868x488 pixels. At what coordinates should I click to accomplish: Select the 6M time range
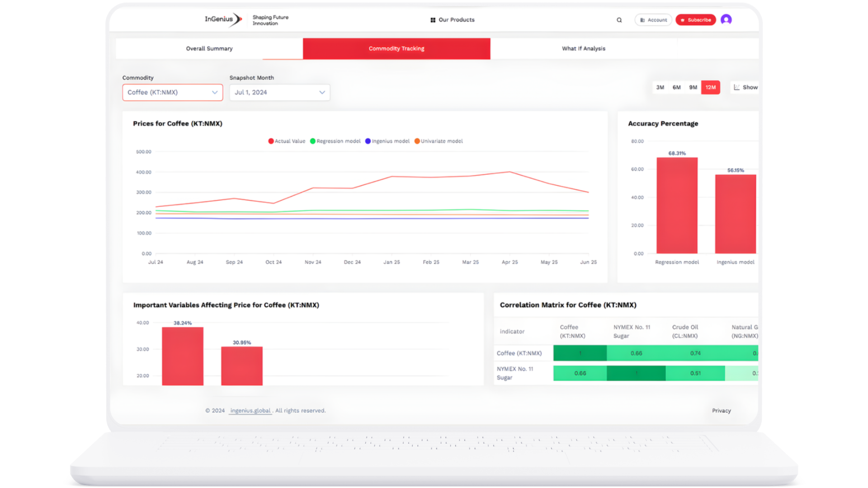coord(676,87)
